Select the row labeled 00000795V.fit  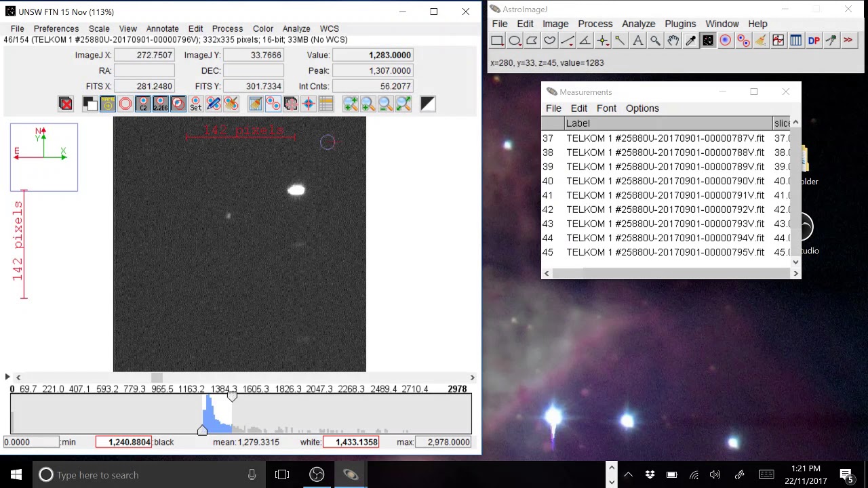665,252
